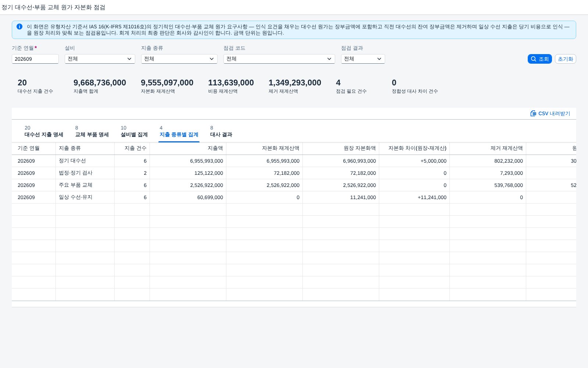
Task: Click the 점검 필요 건수 KPI value 4
Action: (338, 83)
